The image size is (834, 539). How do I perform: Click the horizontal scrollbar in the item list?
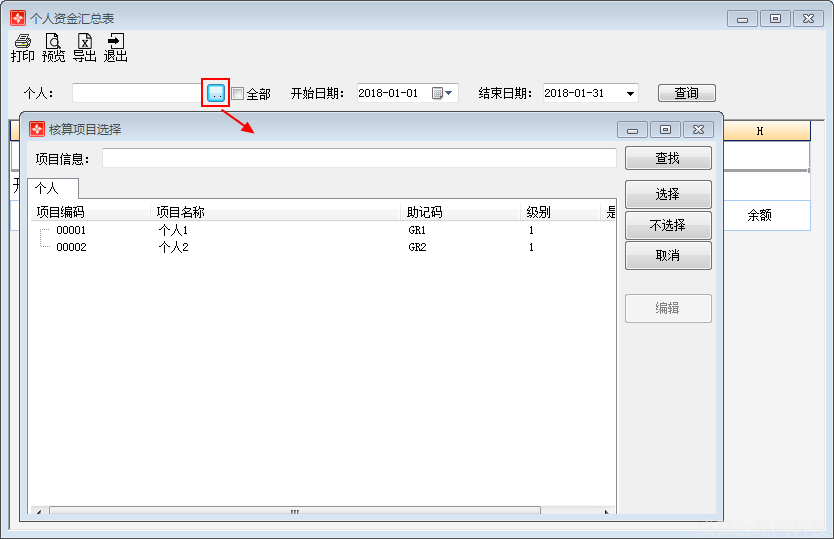point(295,512)
